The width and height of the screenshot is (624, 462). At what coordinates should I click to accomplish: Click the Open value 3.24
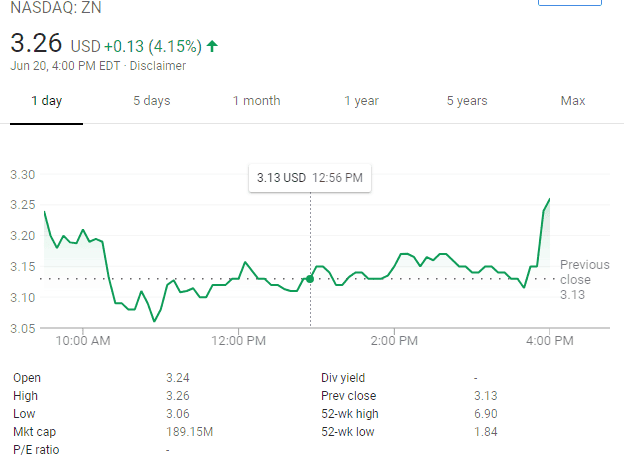click(x=177, y=377)
